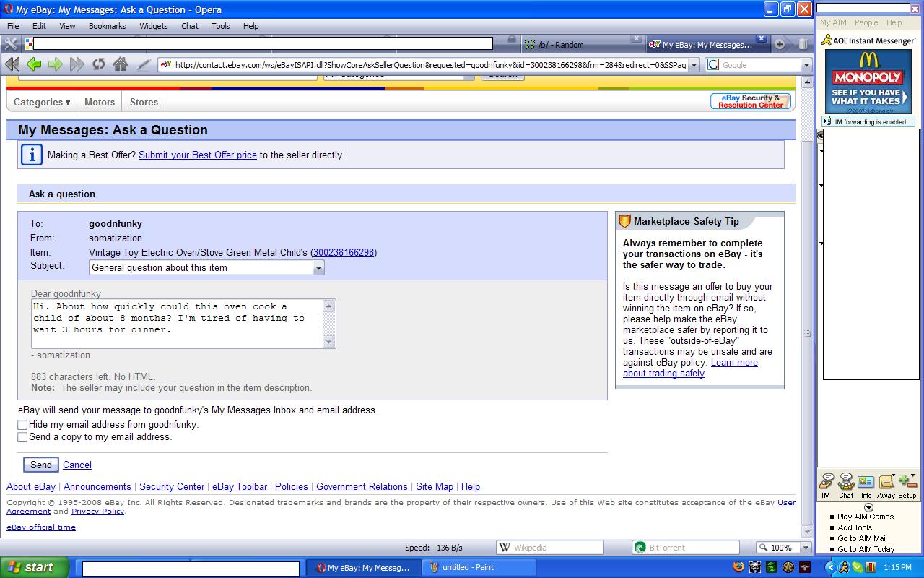924x578 pixels.
Task: Go forward with the green Forward arrow
Action: [55, 64]
